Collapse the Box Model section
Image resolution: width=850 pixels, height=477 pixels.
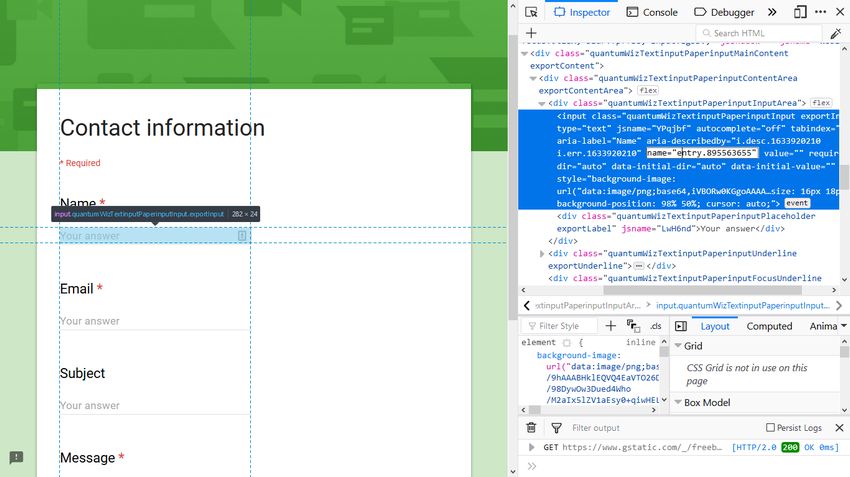click(x=677, y=402)
